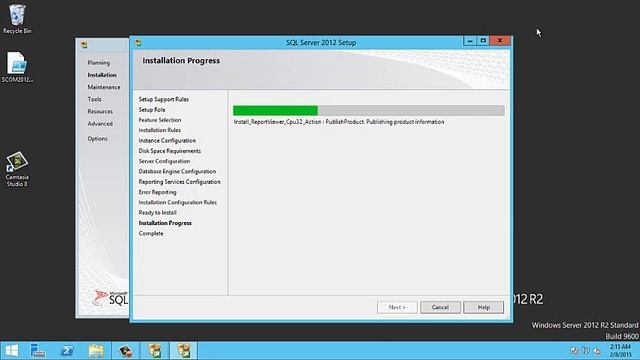This screenshot has height=360, width=640.
Task: Click the Installation Configuration Rules step
Action: point(178,202)
